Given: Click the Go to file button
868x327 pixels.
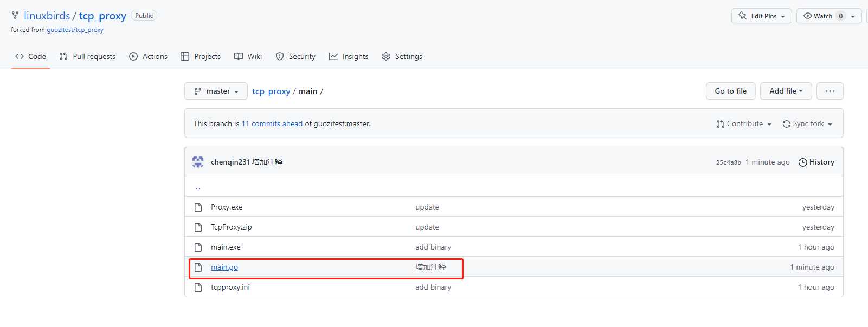Looking at the screenshot, I should click(731, 91).
